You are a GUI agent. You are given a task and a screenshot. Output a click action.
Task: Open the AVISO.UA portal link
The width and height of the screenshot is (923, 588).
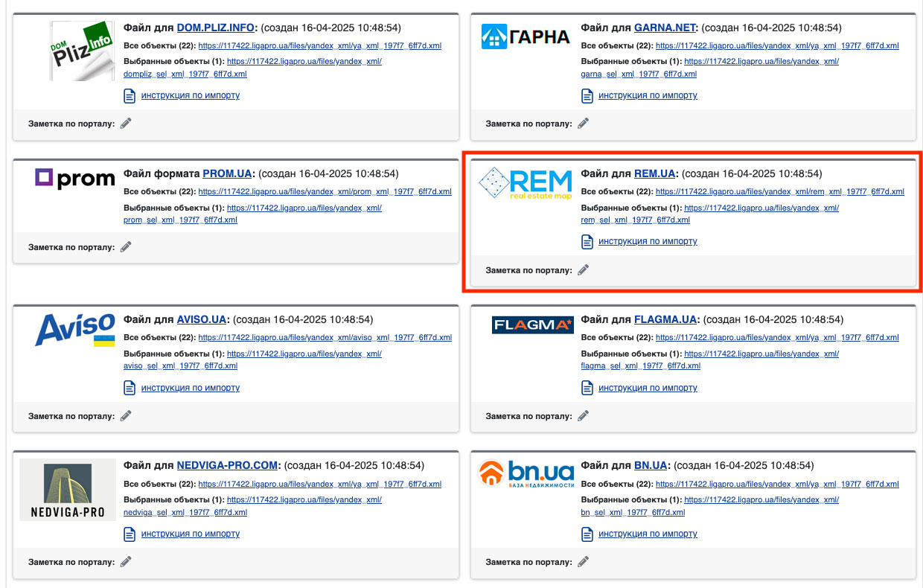[x=202, y=320]
